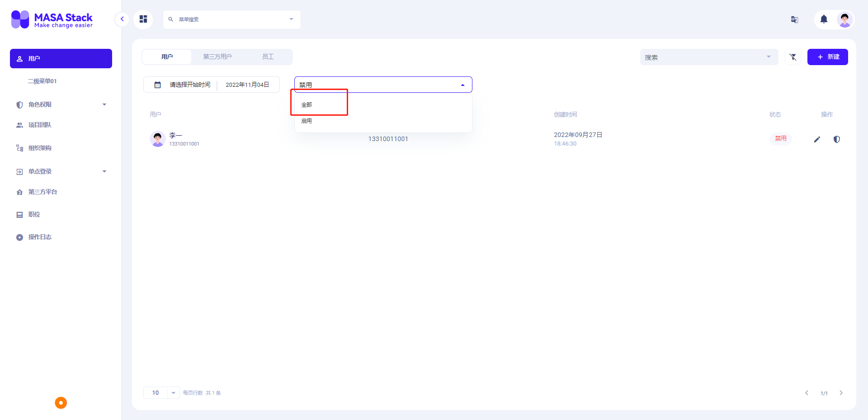The width and height of the screenshot is (868, 420).
Task: Open the 二级菜单01 menu entry
Action: [42, 81]
